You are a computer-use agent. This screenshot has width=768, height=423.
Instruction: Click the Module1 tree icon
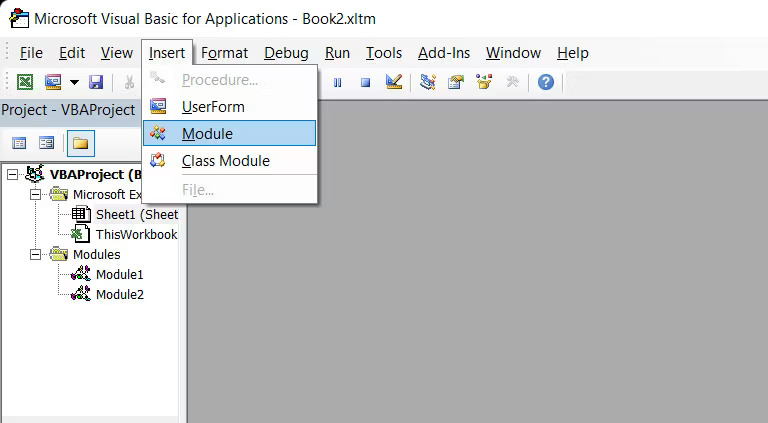80,274
